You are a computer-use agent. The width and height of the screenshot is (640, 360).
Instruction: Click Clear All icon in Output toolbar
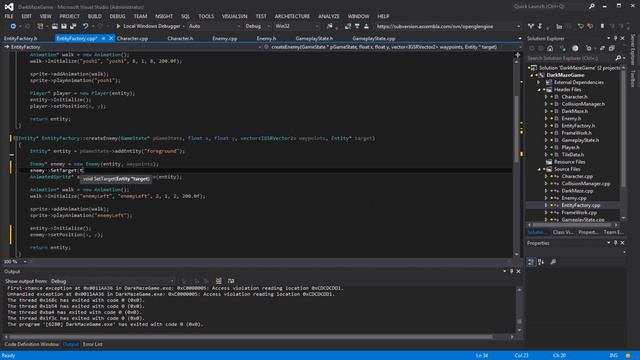coord(219,281)
